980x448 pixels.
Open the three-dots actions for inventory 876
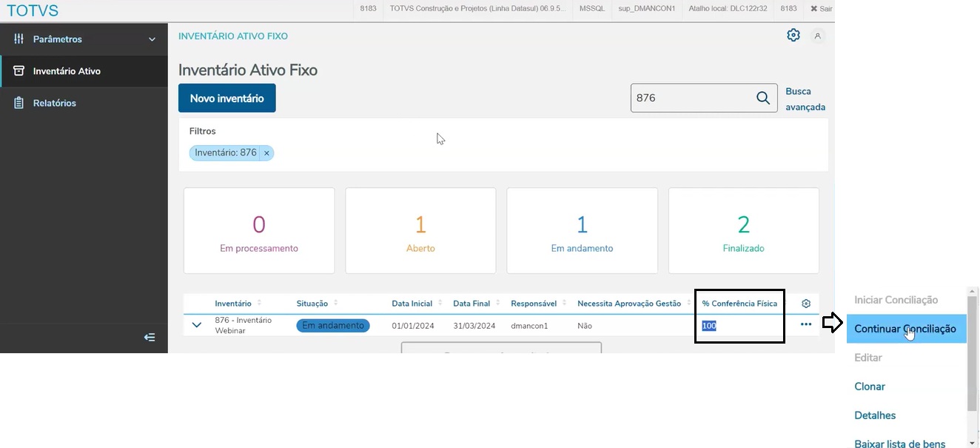click(x=806, y=324)
